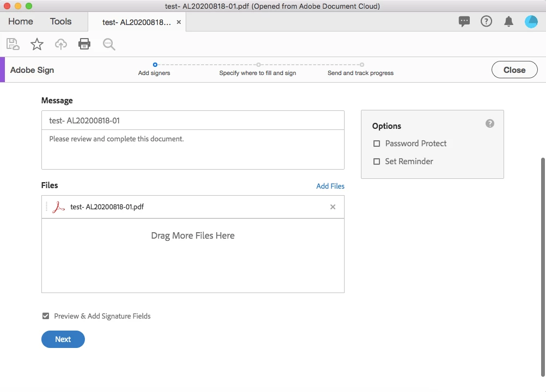The width and height of the screenshot is (546, 392).
Task: Click the Drag More Files Here drop zone
Action: pos(193,256)
